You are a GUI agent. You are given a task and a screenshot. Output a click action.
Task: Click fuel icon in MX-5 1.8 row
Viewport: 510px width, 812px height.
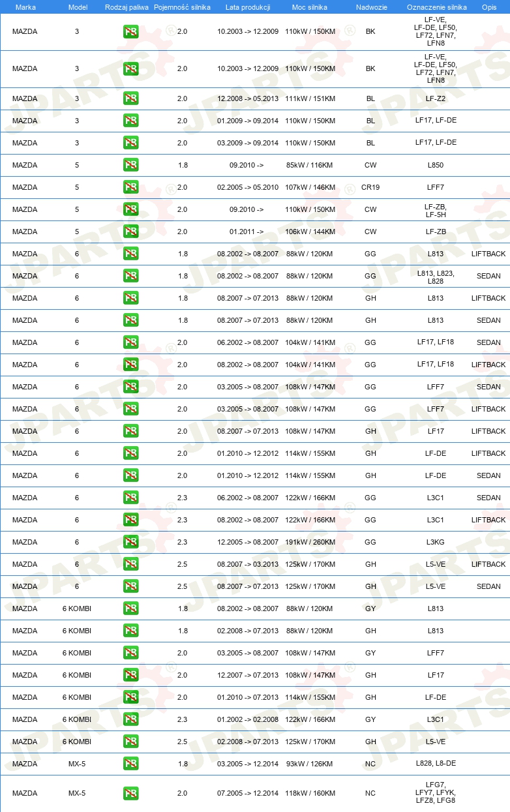[x=130, y=764]
